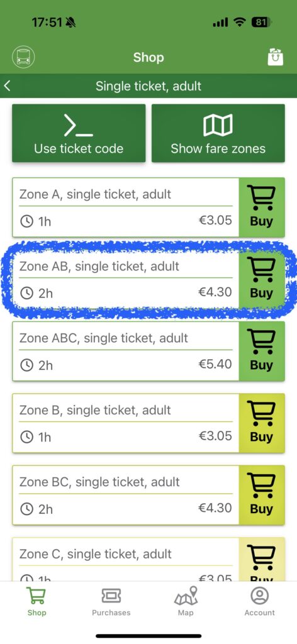
Task: Tap Zone ABC ticket €5.40 price
Action: [215, 364]
